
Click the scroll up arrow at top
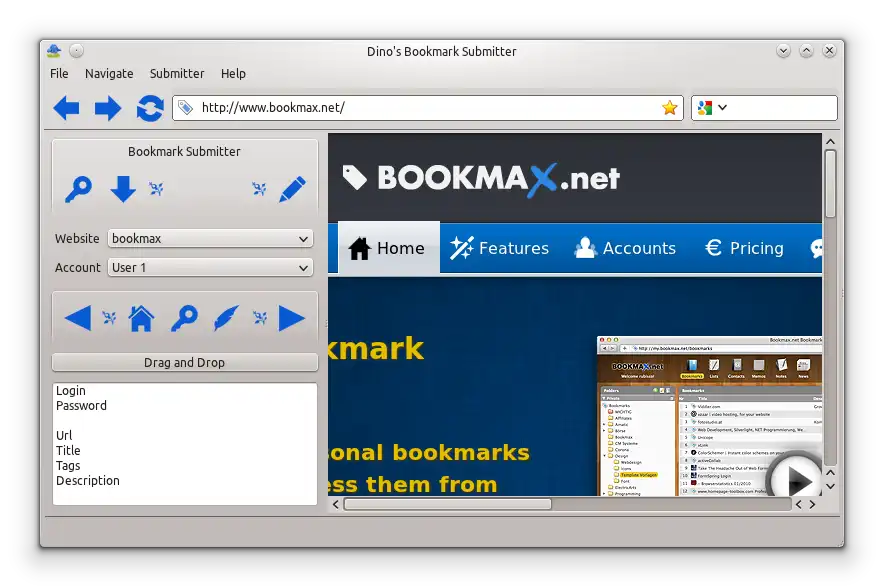click(x=830, y=142)
